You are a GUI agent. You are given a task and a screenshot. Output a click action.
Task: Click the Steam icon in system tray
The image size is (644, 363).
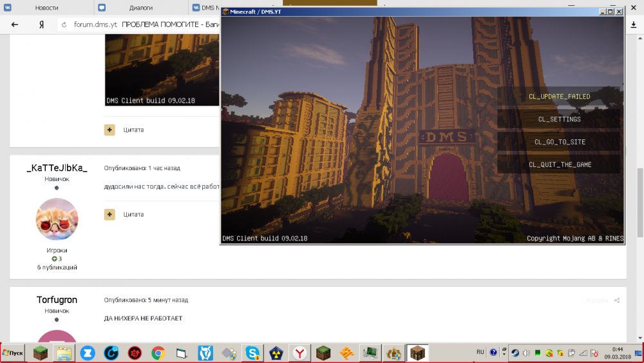tap(515, 353)
